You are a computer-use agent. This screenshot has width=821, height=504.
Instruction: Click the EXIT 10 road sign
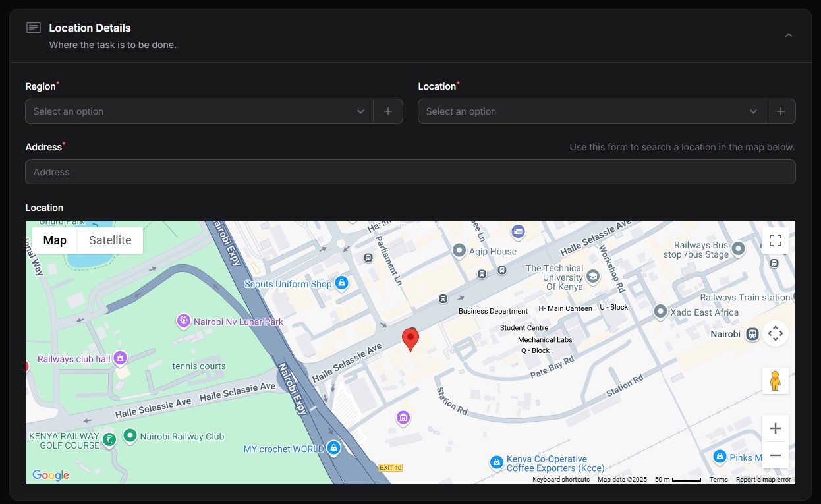(x=390, y=468)
